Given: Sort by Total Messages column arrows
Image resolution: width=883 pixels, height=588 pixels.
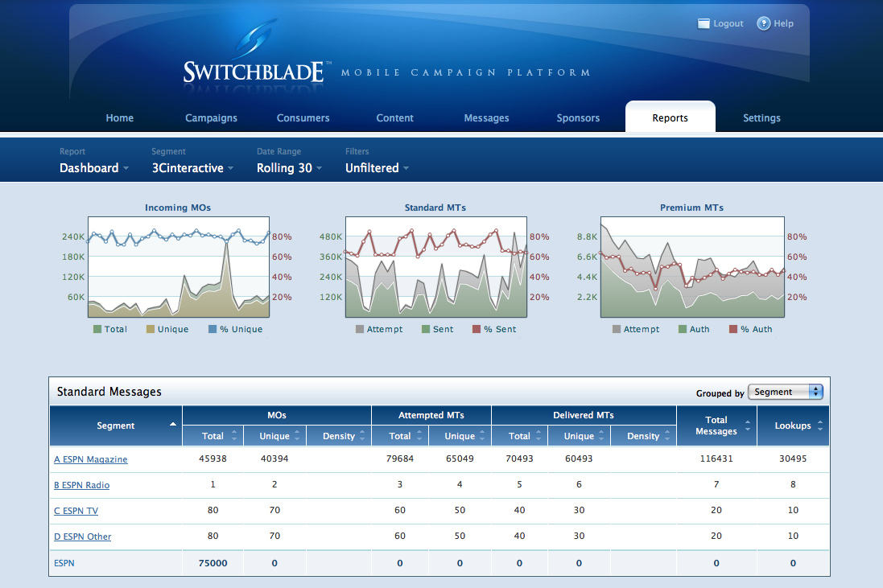Looking at the screenshot, I should click(x=749, y=426).
